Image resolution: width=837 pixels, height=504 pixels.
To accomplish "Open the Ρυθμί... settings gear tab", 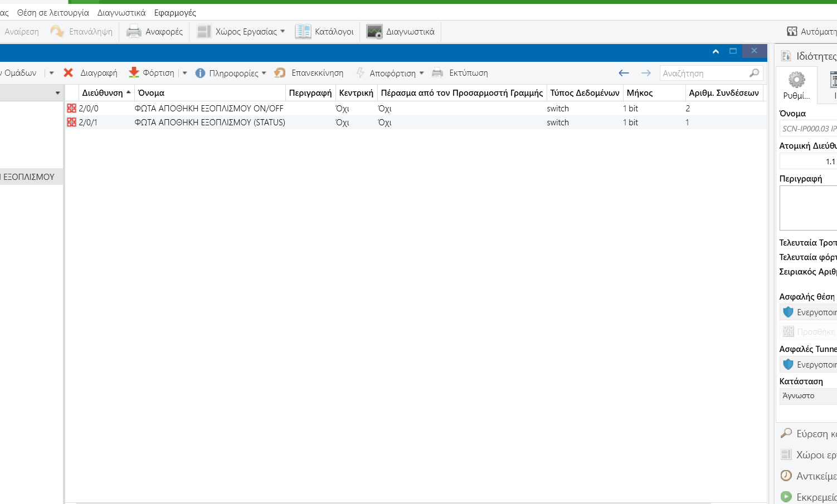I will (796, 85).
